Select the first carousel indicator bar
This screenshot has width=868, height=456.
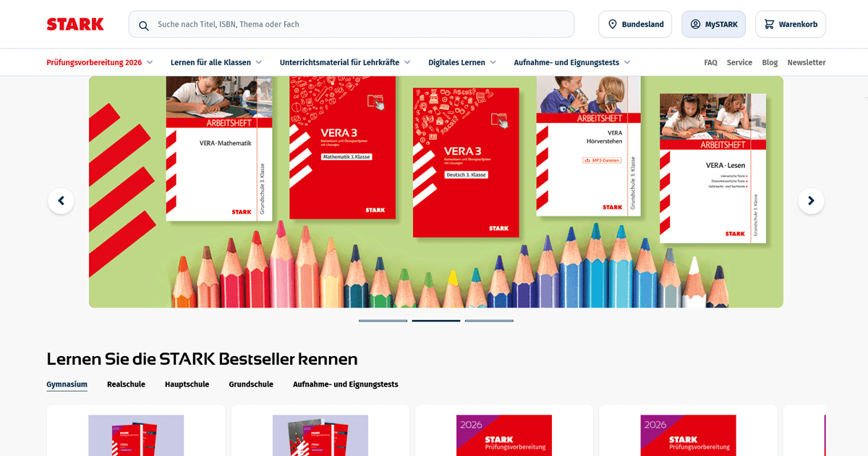383,321
